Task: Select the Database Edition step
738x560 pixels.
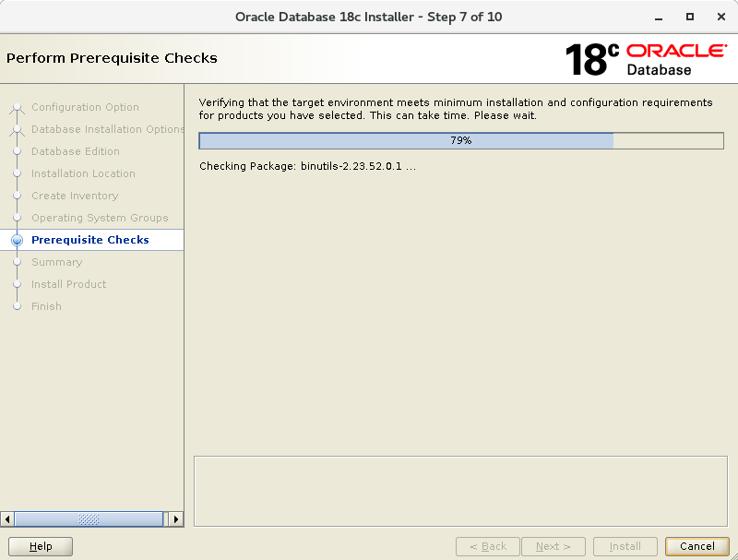Action: pos(76,151)
